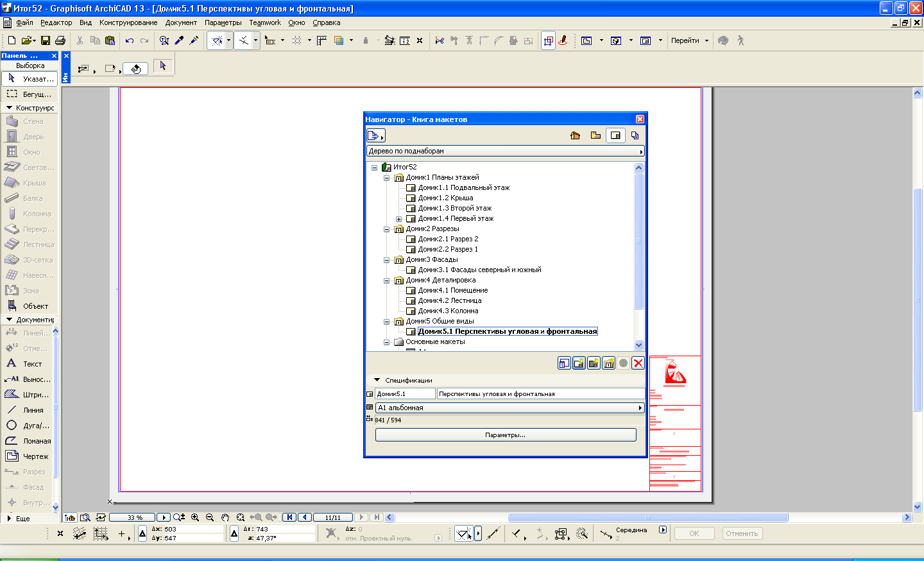Open the Конструирование menu
924x561 pixels.
coord(128,22)
